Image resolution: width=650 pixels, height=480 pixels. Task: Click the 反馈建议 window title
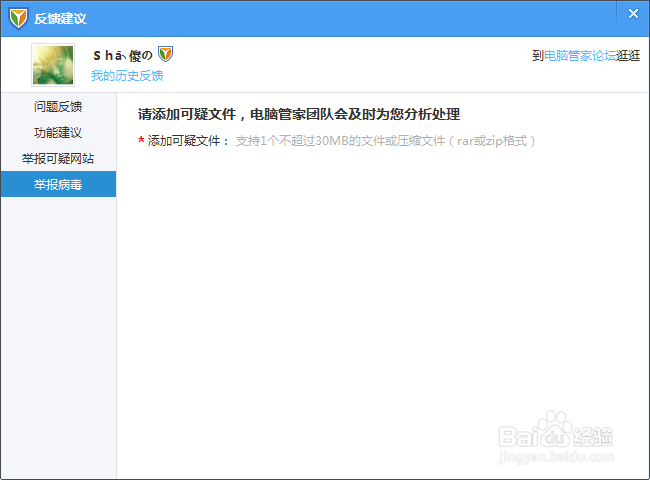(61, 19)
